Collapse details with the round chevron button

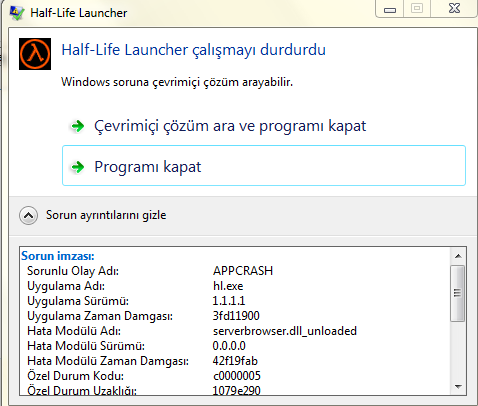(28, 215)
